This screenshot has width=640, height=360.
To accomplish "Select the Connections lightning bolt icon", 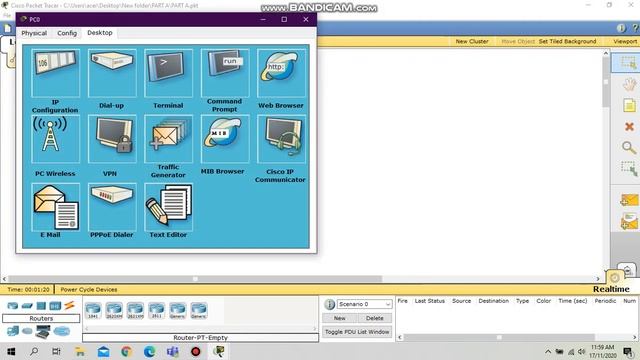I will [69, 305].
